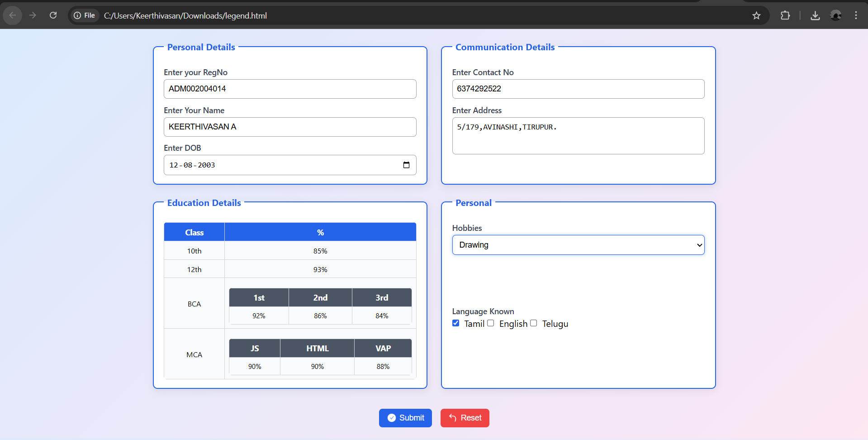Reload the legend.html page
This screenshot has height=440, width=868.
click(53, 15)
